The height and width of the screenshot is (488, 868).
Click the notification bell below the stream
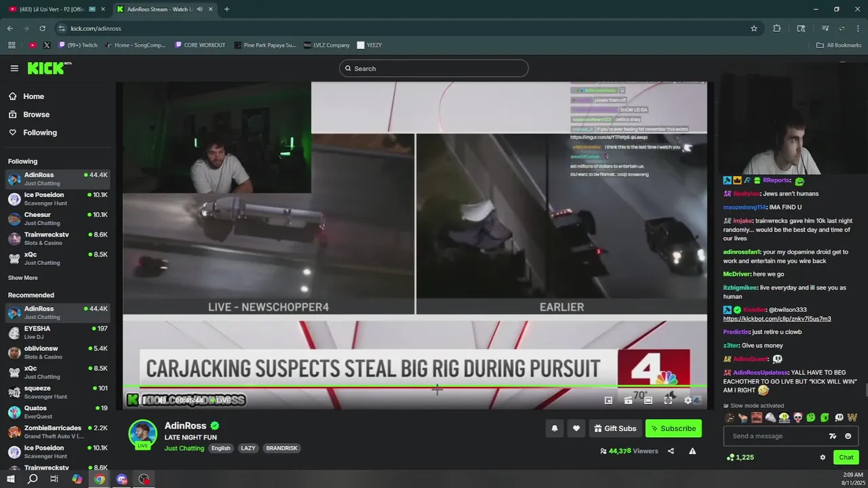point(555,428)
